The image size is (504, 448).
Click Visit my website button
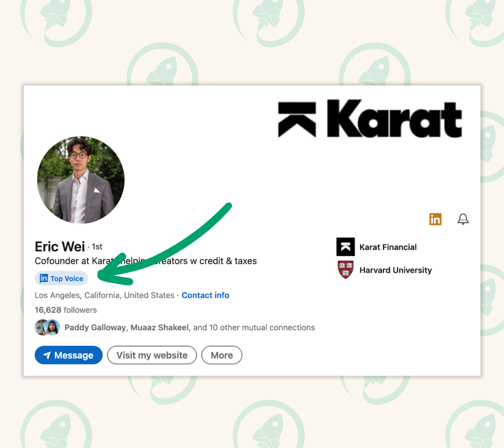point(152,355)
